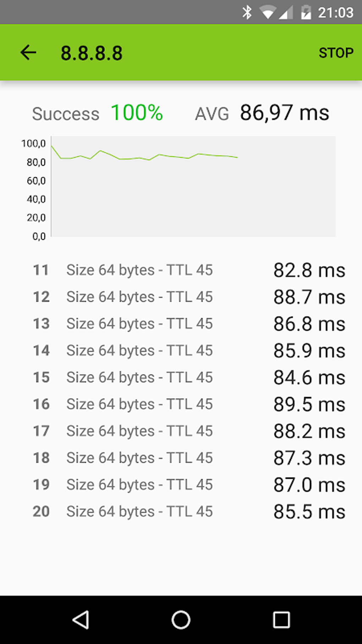Viewport: 362px width, 644px height.
Task: Tap the Bluetooth status icon
Action: pos(247,12)
